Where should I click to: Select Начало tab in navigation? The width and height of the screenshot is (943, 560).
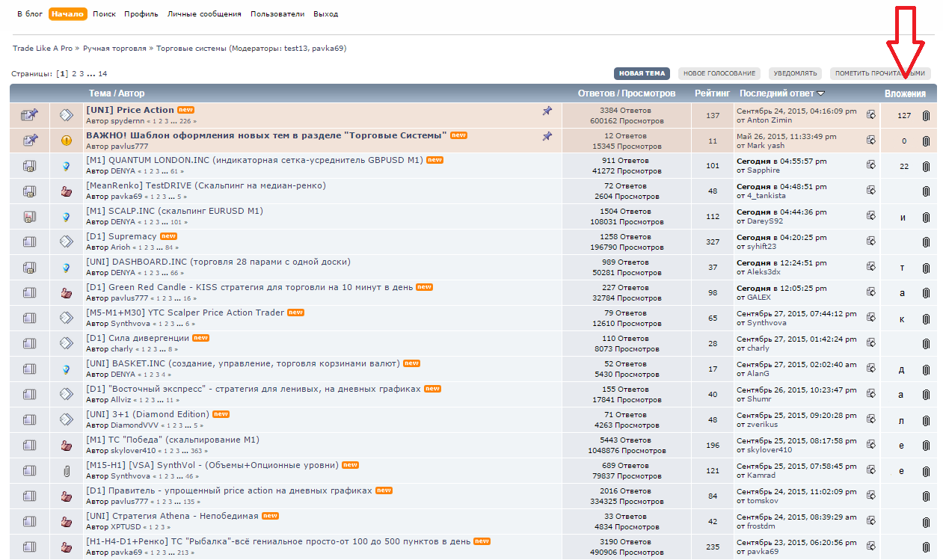68,14
